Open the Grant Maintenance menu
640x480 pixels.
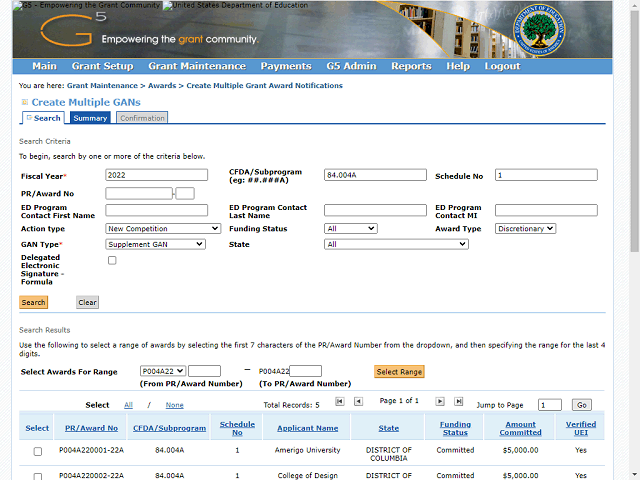click(x=197, y=66)
